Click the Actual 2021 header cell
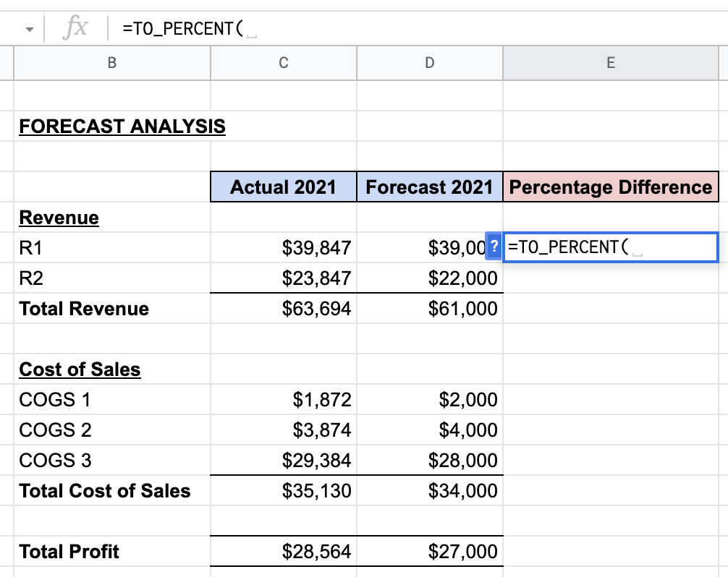Image resolution: width=728 pixels, height=577 pixels. click(x=283, y=187)
